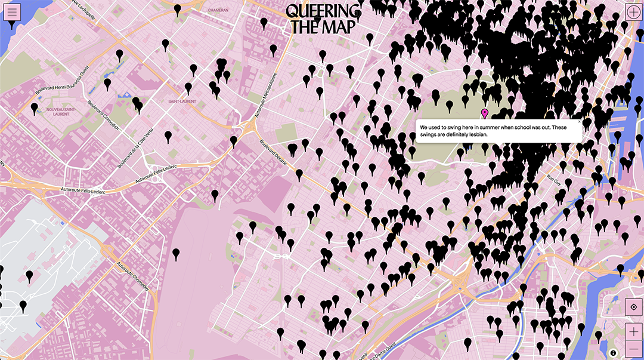Open the pin beside Nouveau Saint-Laurent label
The height and width of the screenshot is (360, 644).
point(35,108)
